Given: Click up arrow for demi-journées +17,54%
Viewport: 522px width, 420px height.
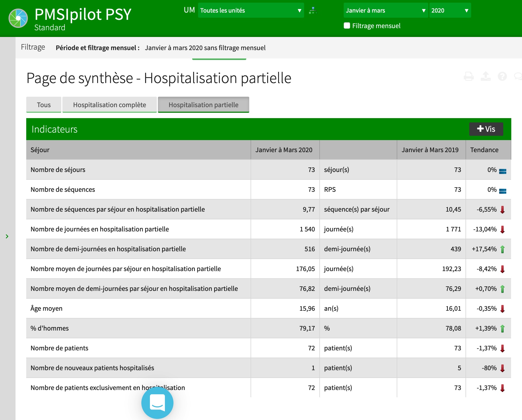Looking at the screenshot, I should click(x=502, y=249).
